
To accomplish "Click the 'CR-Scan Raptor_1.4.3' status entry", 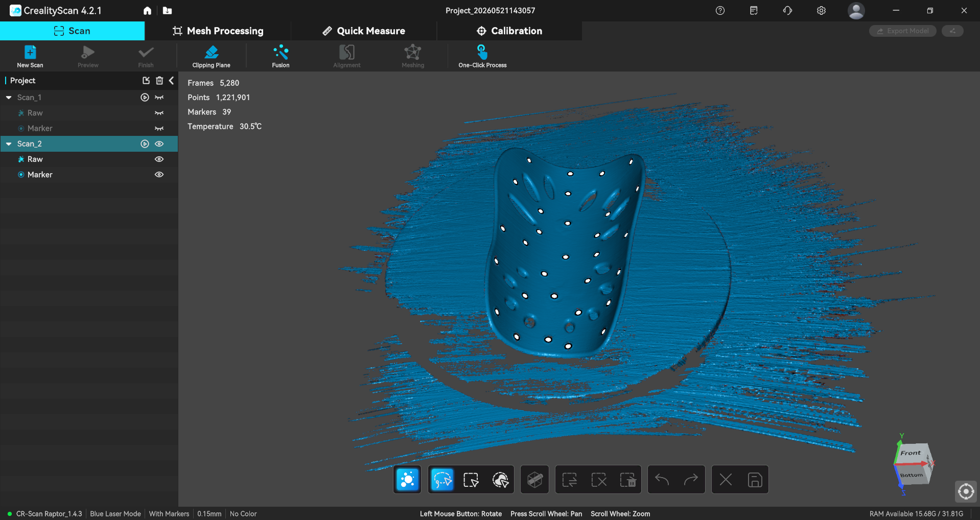I will coord(49,513).
